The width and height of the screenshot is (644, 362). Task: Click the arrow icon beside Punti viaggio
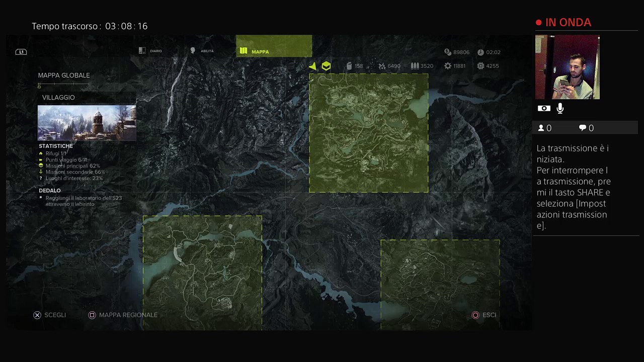coord(41,159)
